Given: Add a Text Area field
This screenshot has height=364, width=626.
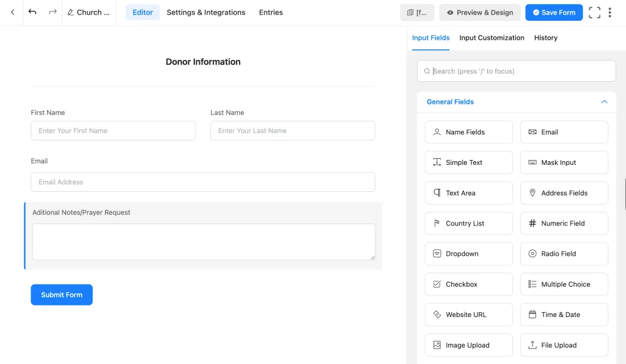Looking at the screenshot, I should 469,193.
